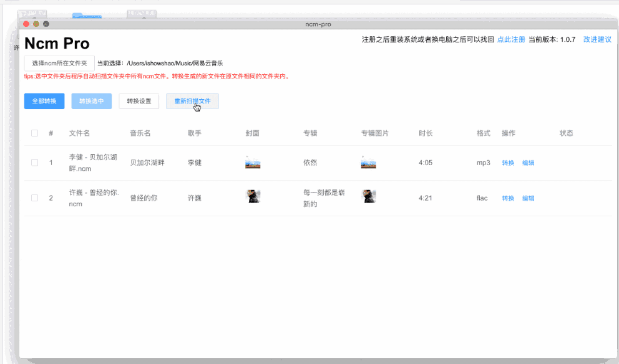Screen dimensions: 619x364
Task: Click the 全部转换 convert all button
Action: [44, 100]
